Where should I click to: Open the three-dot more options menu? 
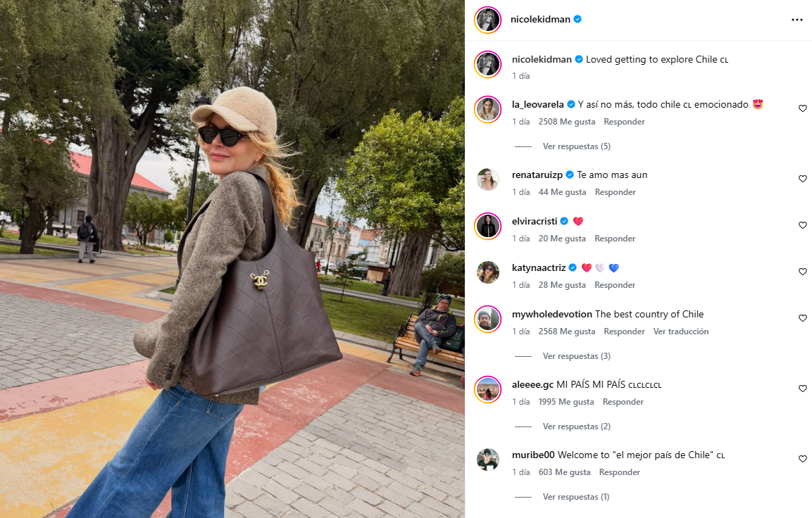(x=797, y=20)
